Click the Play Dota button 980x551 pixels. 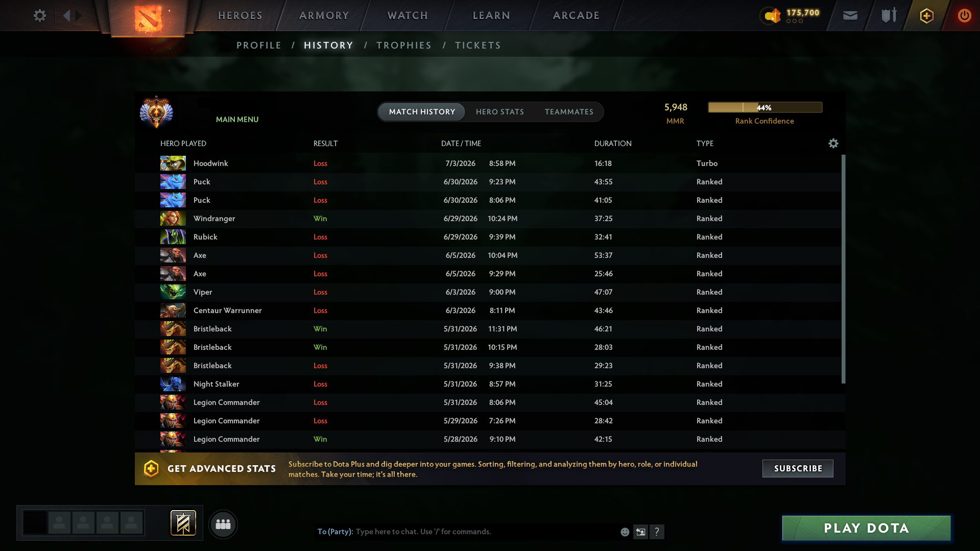(x=867, y=528)
